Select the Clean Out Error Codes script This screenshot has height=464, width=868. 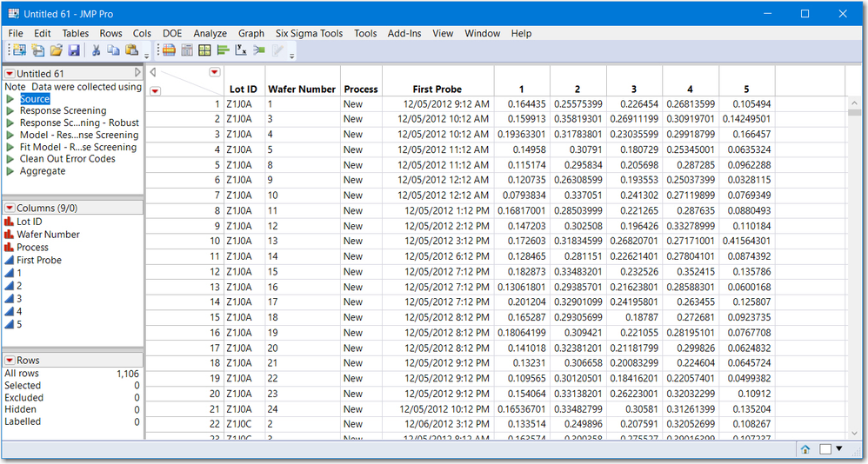[67, 159]
